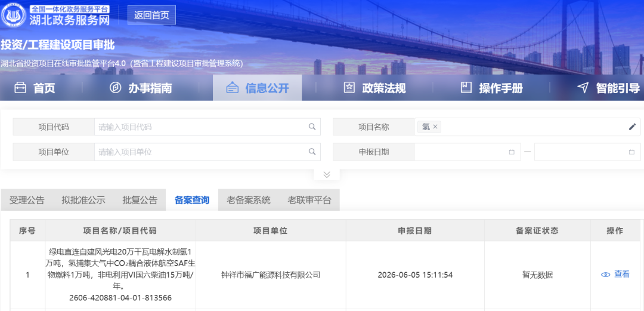Open the 政策法规 navigation item
Viewport: 644px width, 311px height.
point(384,88)
